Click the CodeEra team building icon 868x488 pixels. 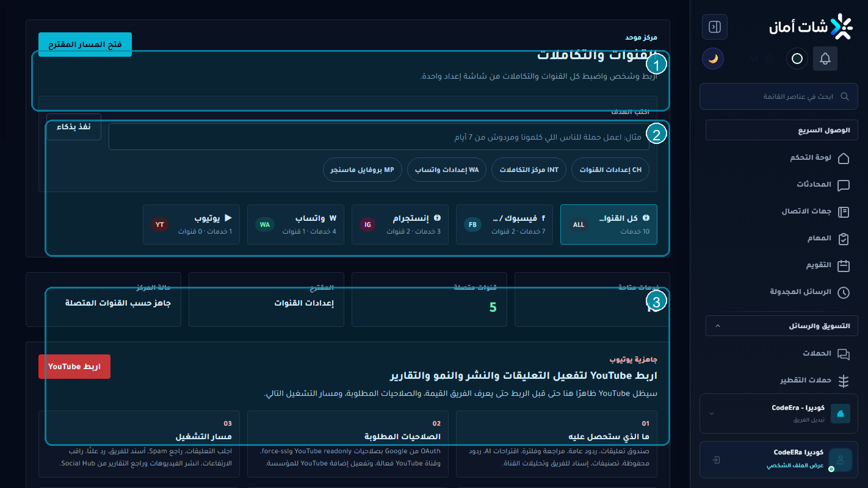[841, 414]
